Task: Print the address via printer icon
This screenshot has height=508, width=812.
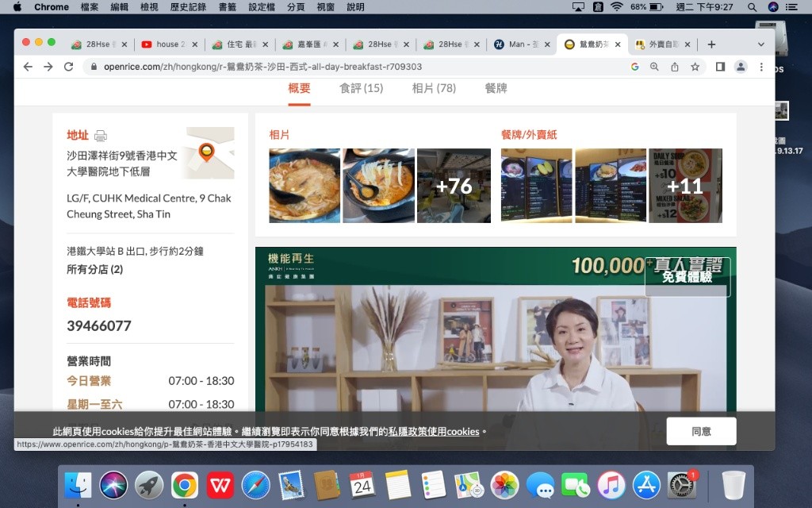Action: (x=101, y=136)
